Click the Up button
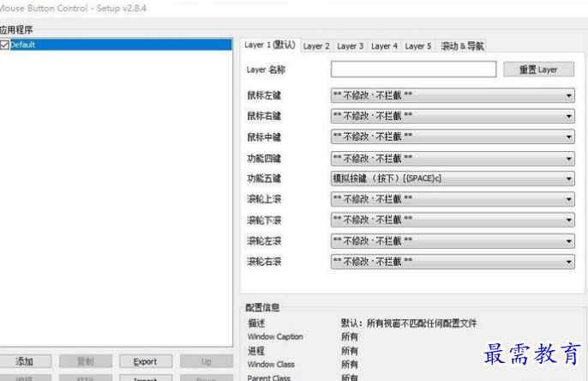Viewport: 588px width, 381px height. 207,361
